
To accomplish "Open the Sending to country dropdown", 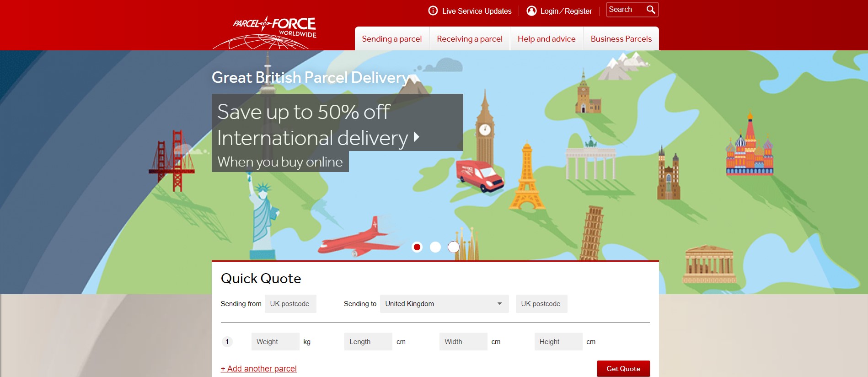I will click(444, 304).
